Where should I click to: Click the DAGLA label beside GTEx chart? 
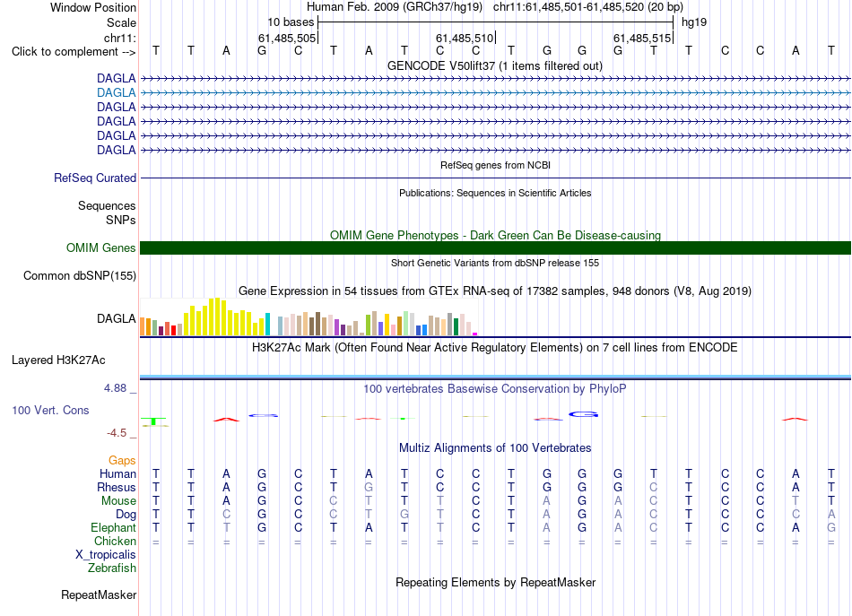click(x=116, y=318)
